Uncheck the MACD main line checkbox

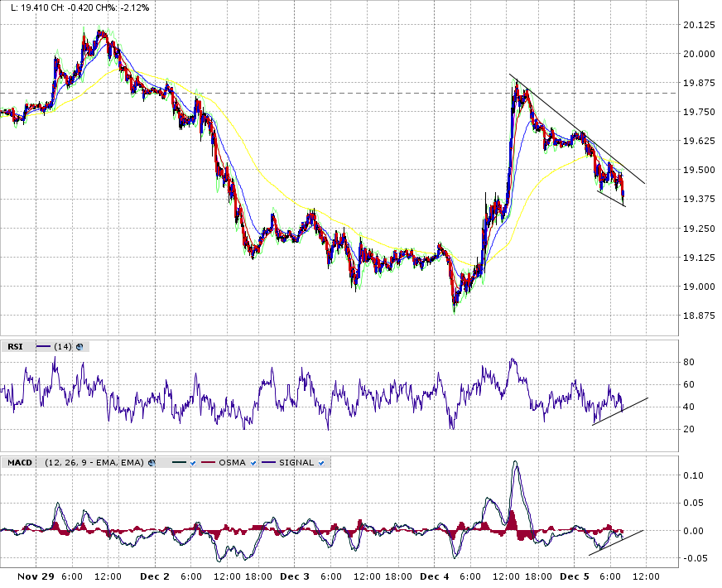click(x=192, y=463)
